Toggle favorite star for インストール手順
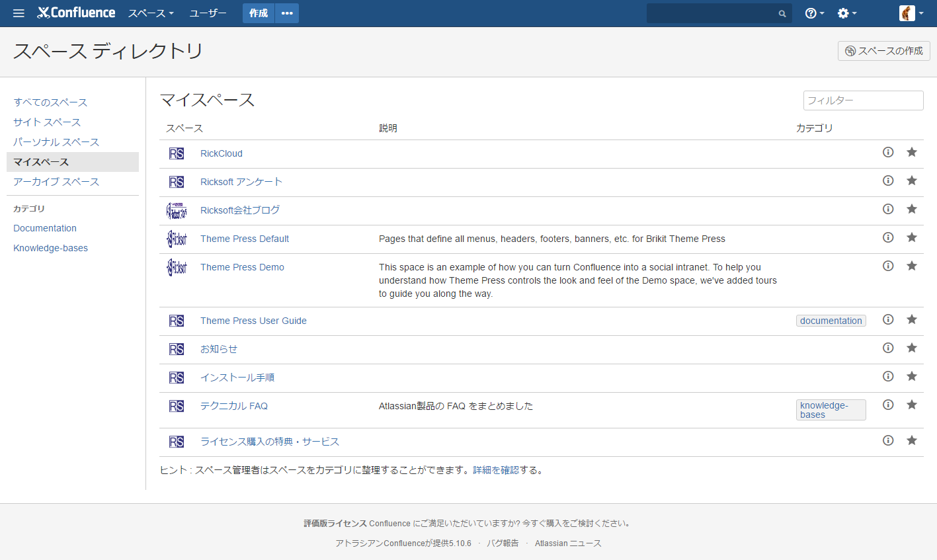The image size is (937, 560). pos(912,376)
